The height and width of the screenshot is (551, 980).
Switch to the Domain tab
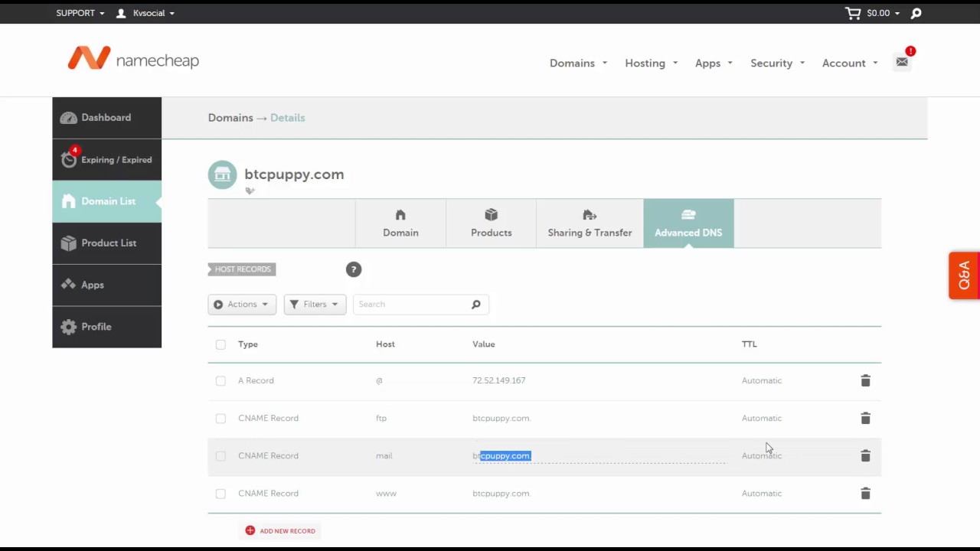click(400, 223)
